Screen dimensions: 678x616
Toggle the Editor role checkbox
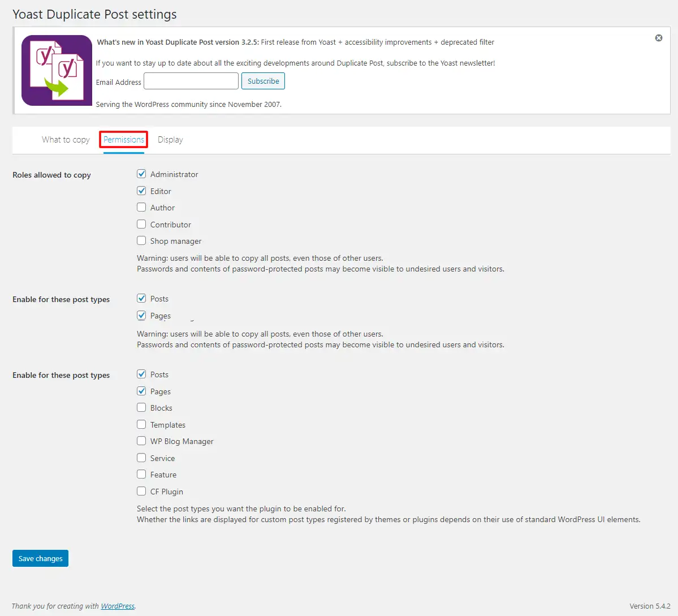[x=141, y=191]
